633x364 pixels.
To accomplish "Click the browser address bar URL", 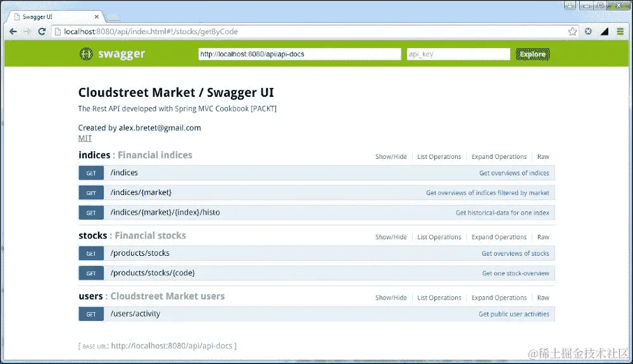I will coord(151,32).
